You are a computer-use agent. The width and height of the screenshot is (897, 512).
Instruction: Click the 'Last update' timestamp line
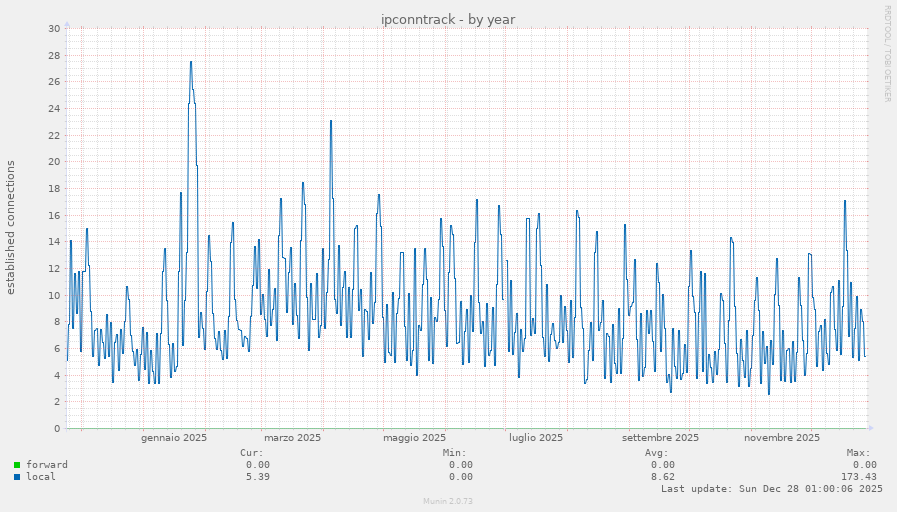771,489
